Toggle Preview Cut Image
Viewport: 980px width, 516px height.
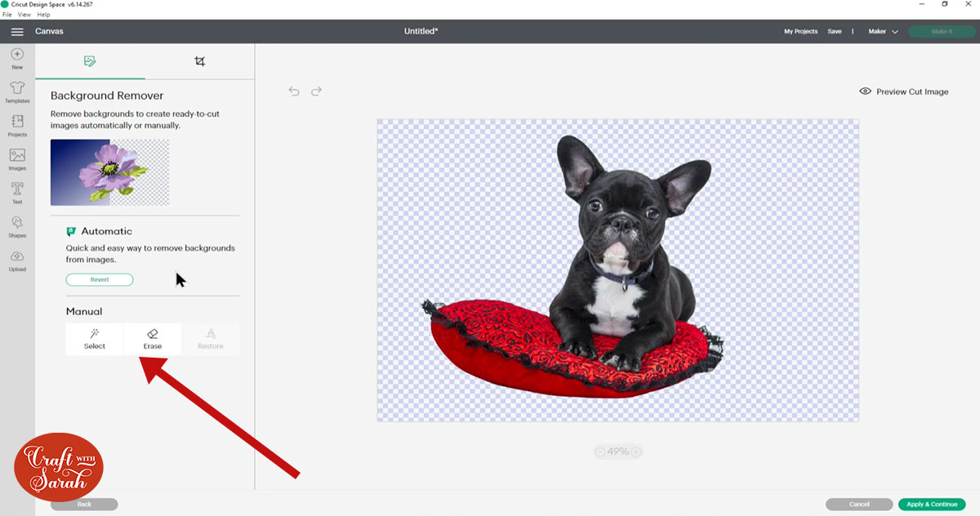(903, 91)
